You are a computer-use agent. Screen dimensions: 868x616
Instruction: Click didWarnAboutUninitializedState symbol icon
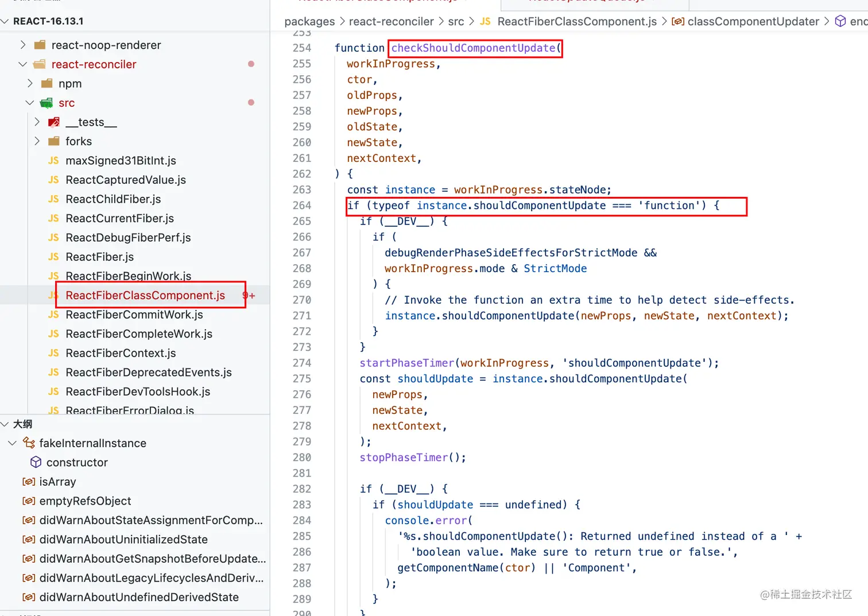point(29,540)
